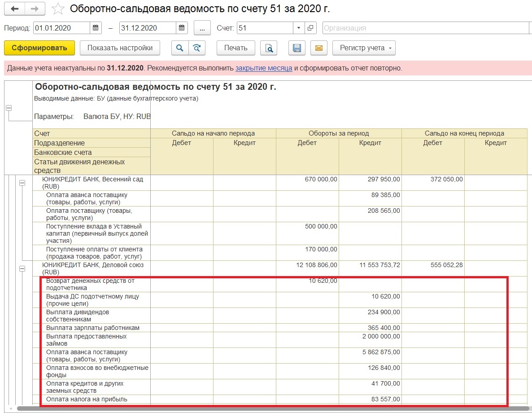
Task: Click the Сформировать button
Action: pyautogui.click(x=39, y=48)
